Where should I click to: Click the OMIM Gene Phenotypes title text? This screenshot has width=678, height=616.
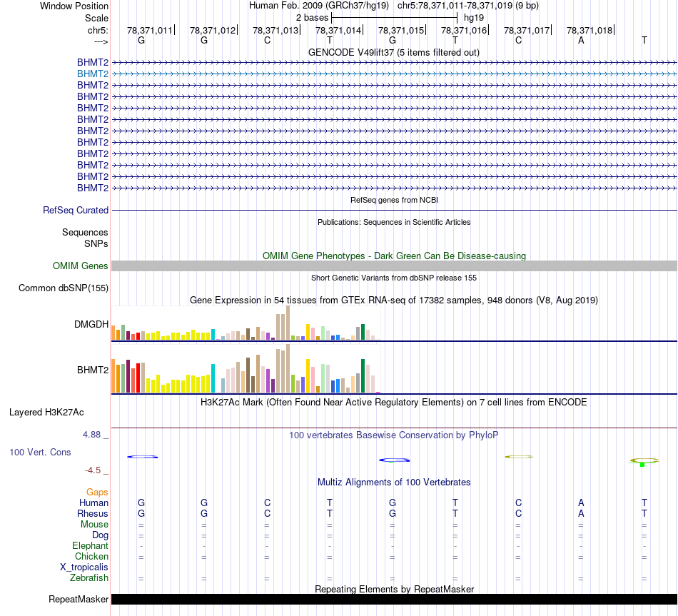[394, 256]
